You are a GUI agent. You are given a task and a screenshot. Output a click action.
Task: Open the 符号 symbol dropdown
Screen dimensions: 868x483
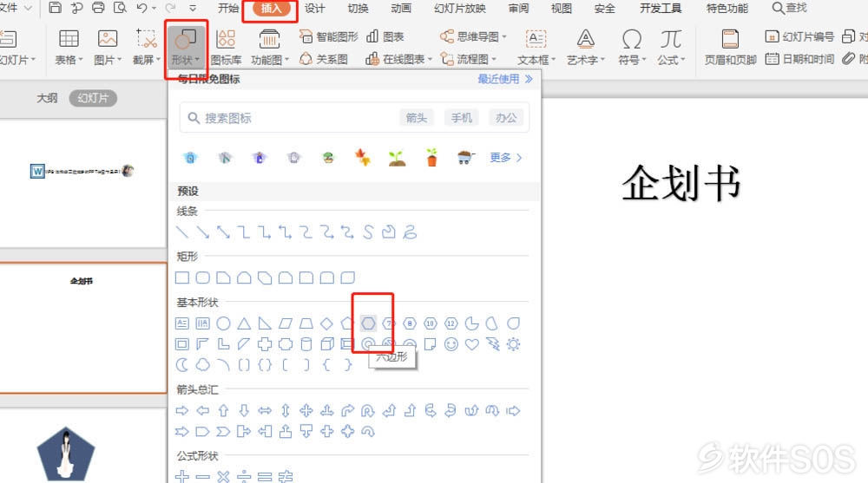[x=632, y=47]
